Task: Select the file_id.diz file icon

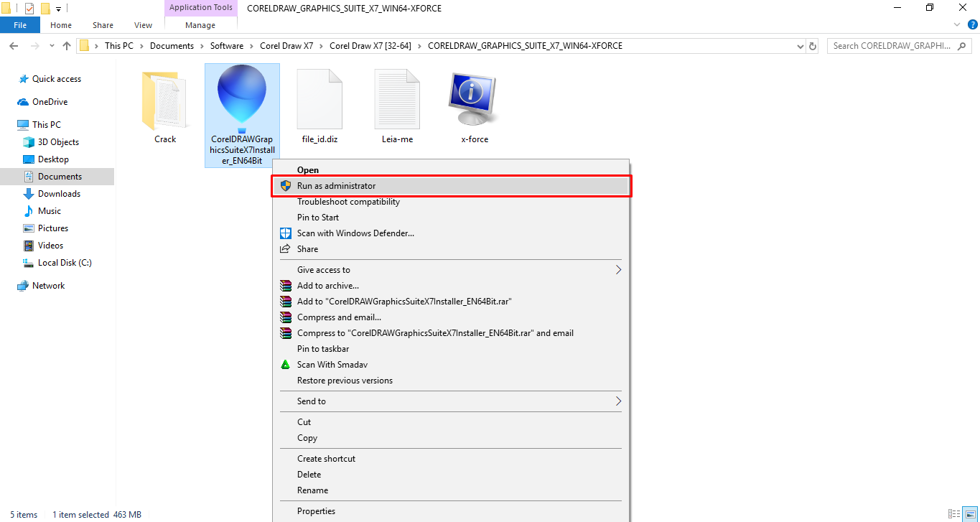Action: pos(319,99)
